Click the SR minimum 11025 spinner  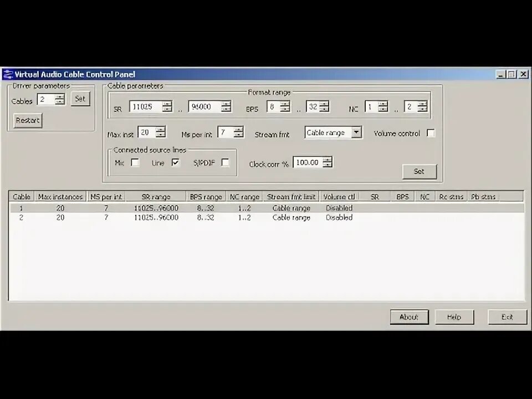tap(167, 106)
